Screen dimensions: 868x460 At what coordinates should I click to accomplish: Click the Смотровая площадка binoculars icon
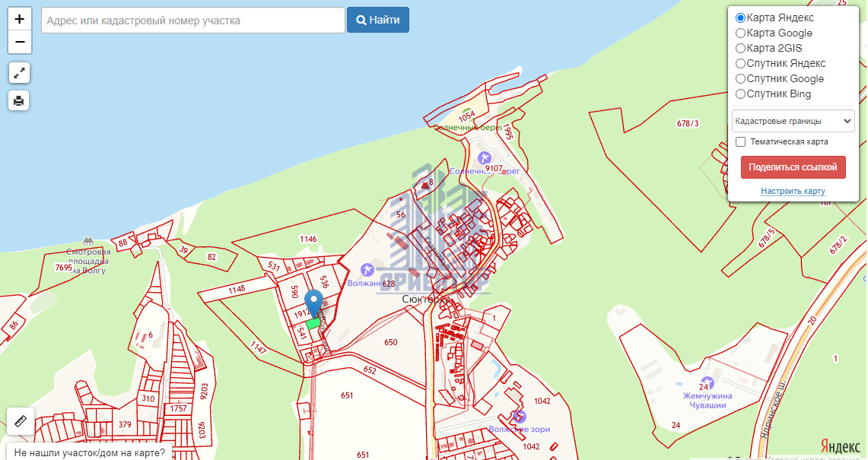(88, 241)
